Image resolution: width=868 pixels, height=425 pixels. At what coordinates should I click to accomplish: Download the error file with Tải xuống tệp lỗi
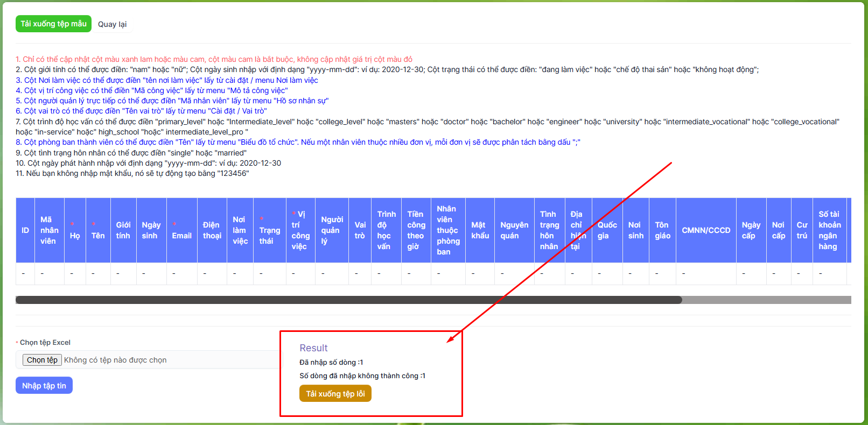click(x=335, y=394)
